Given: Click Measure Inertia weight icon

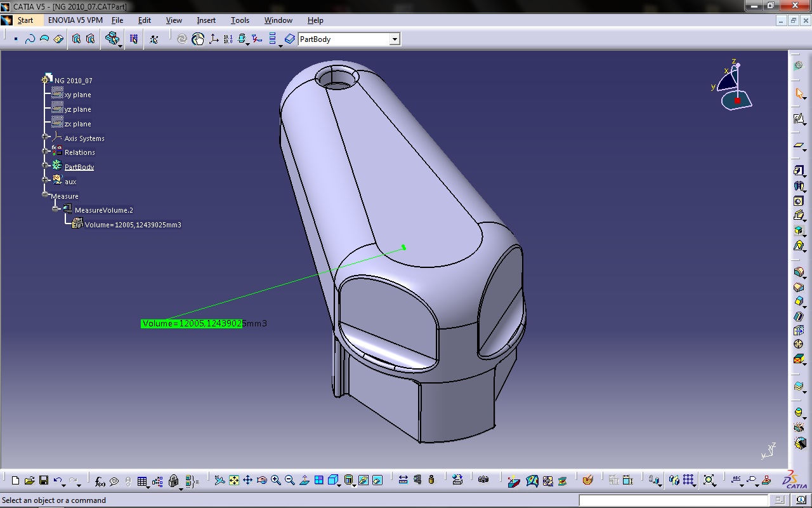Looking at the screenshot, I should click(431, 481).
